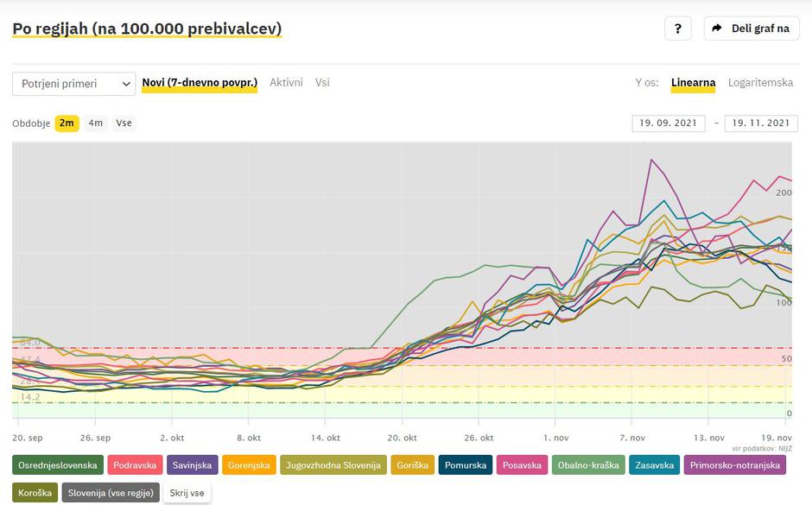Select the 2m period button

[x=67, y=123]
